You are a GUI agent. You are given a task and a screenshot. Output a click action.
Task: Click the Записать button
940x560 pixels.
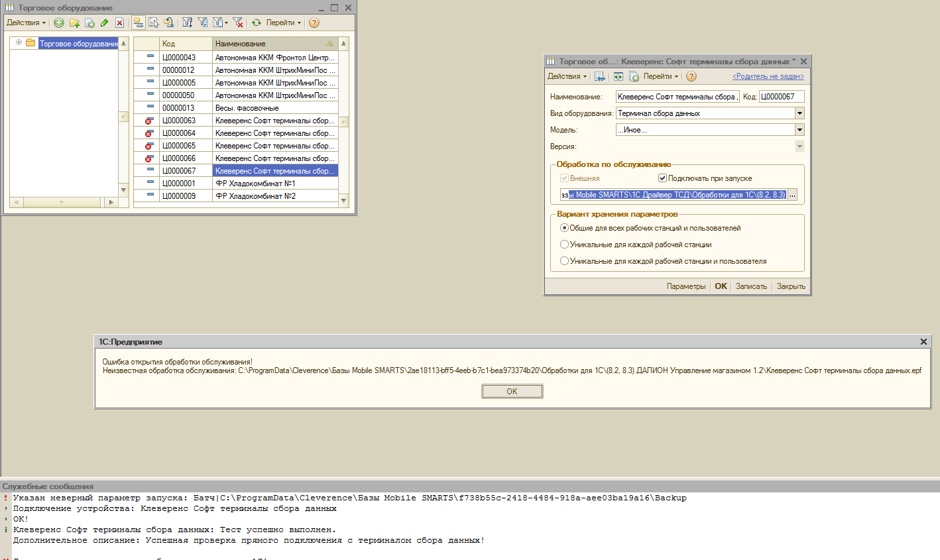pos(751,286)
